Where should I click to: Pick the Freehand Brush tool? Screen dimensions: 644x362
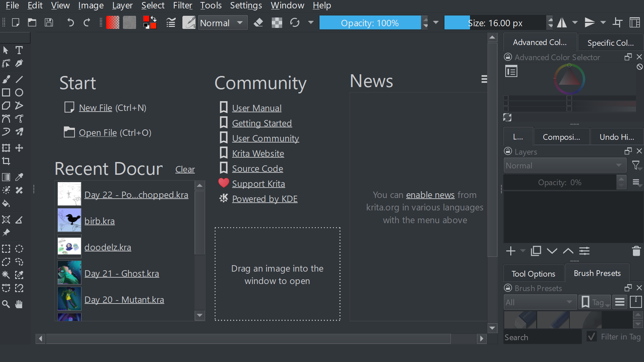pyautogui.click(x=6, y=79)
